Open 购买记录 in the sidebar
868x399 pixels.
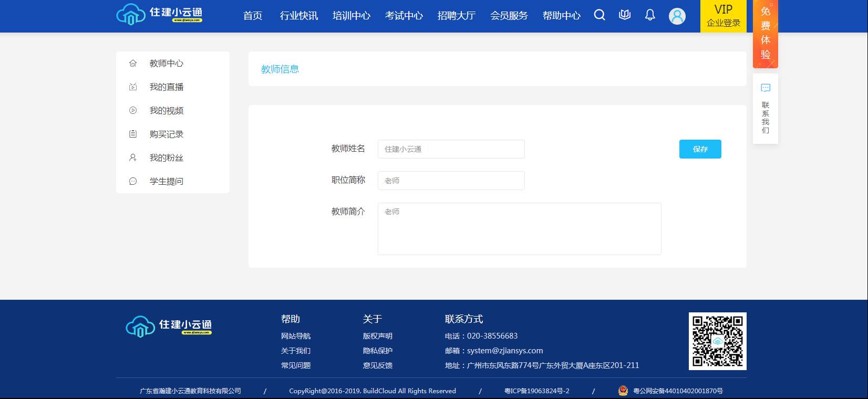pos(166,134)
